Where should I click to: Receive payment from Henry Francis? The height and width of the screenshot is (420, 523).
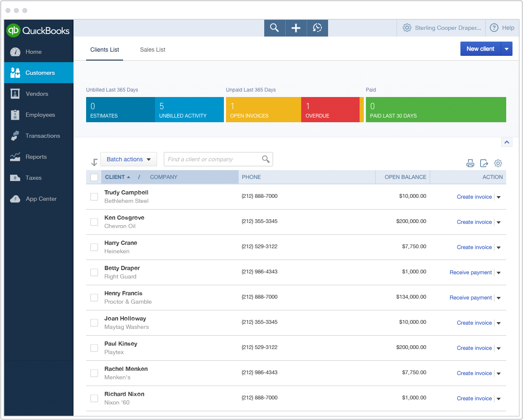click(470, 298)
